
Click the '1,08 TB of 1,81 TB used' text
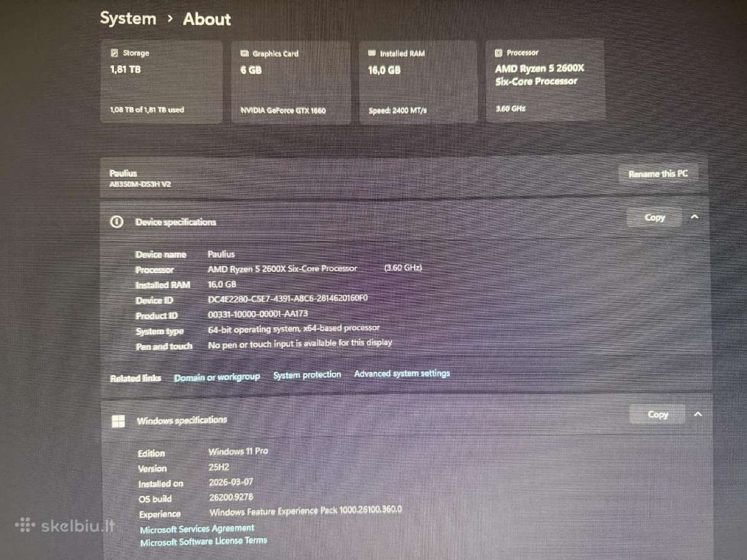pos(147,110)
